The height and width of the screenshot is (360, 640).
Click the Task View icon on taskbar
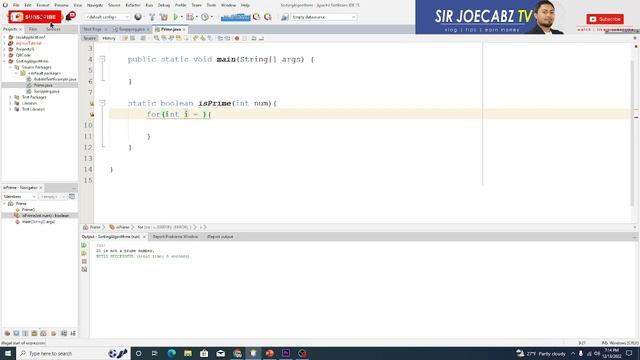pos(155,353)
